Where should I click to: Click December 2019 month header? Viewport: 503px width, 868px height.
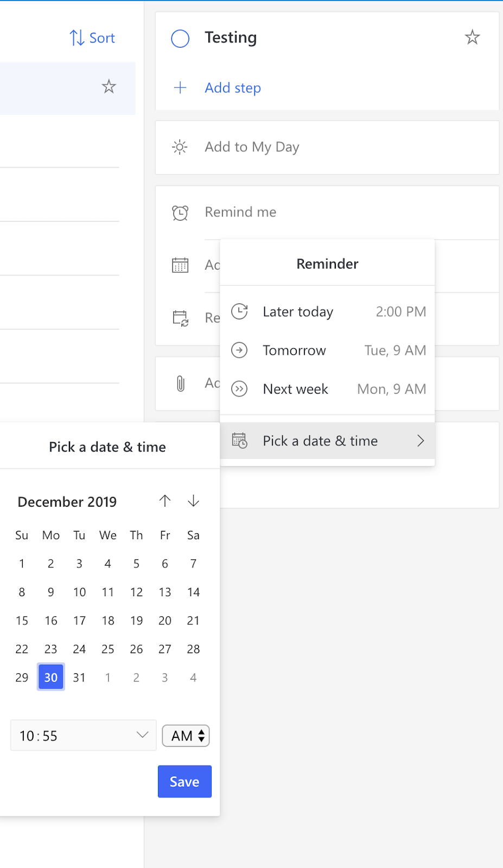67,502
